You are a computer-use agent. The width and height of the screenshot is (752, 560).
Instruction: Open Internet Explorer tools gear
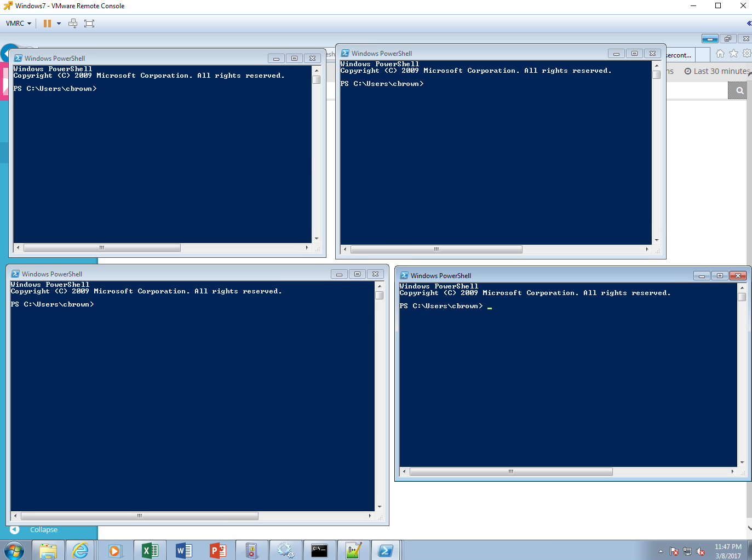click(747, 53)
